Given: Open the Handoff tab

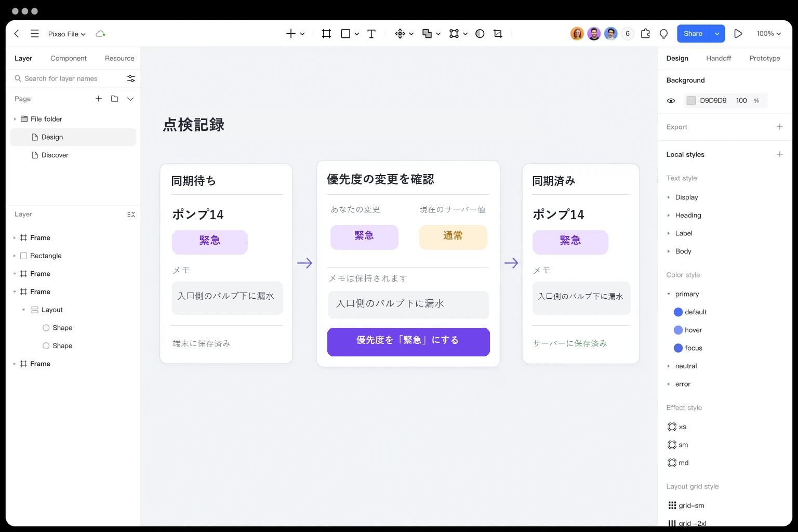Looking at the screenshot, I should (719, 58).
